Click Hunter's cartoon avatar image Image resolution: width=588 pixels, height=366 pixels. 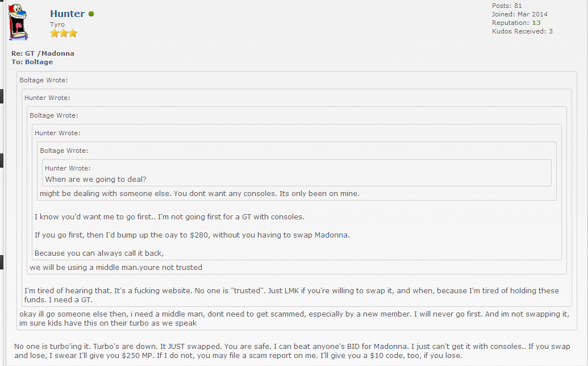pyautogui.click(x=19, y=23)
